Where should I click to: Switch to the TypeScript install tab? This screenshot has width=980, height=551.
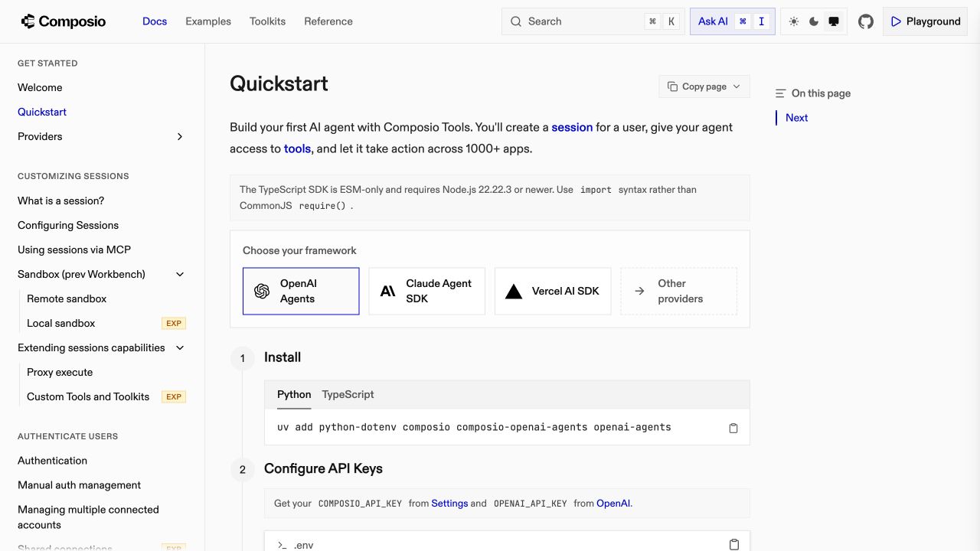(348, 395)
